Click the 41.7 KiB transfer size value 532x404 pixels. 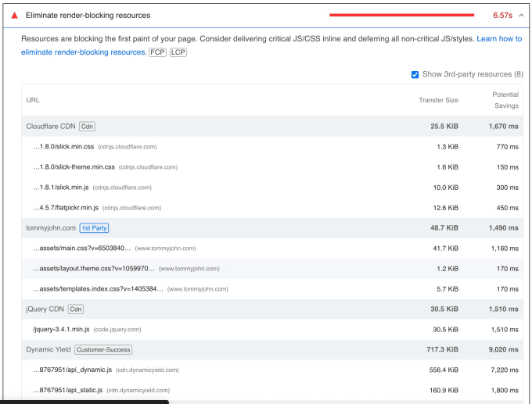click(445, 248)
